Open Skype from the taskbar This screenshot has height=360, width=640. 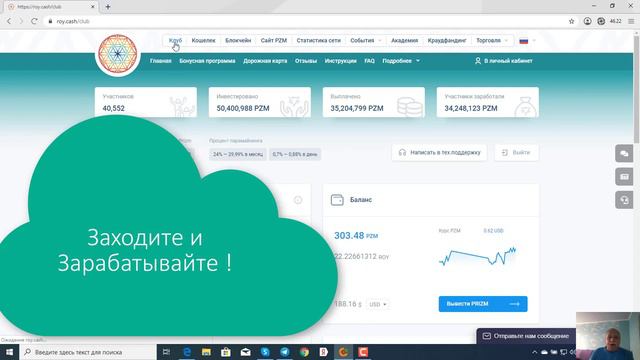click(x=265, y=352)
